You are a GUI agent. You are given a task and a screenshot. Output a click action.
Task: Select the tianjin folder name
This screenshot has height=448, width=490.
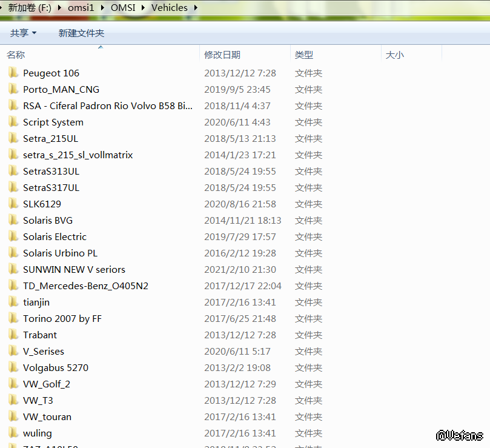point(36,303)
